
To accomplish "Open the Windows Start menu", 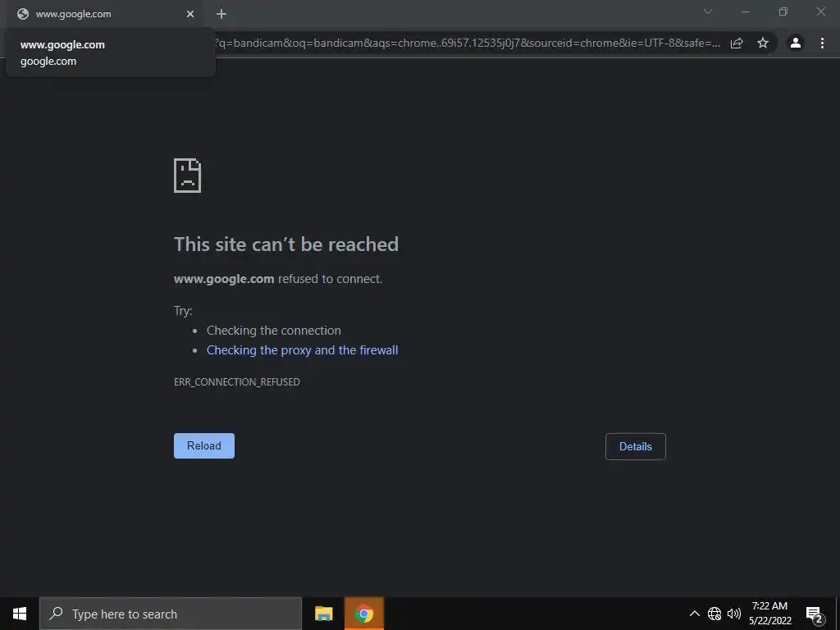I will (x=20, y=614).
